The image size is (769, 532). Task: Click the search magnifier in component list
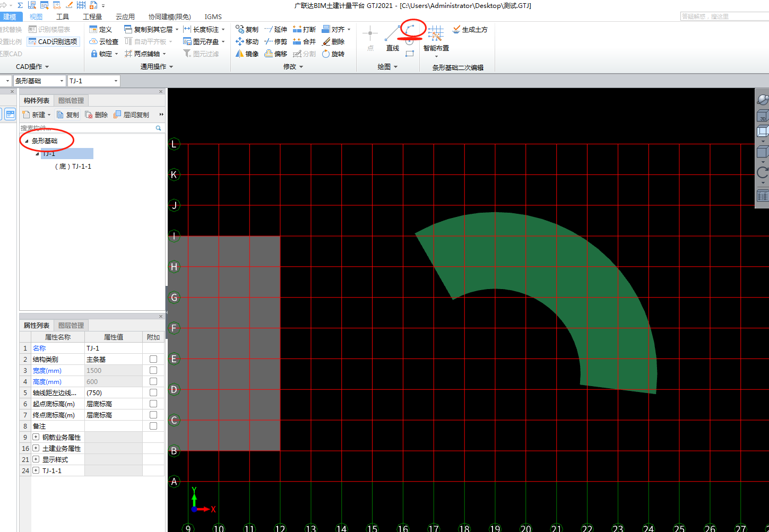click(158, 128)
